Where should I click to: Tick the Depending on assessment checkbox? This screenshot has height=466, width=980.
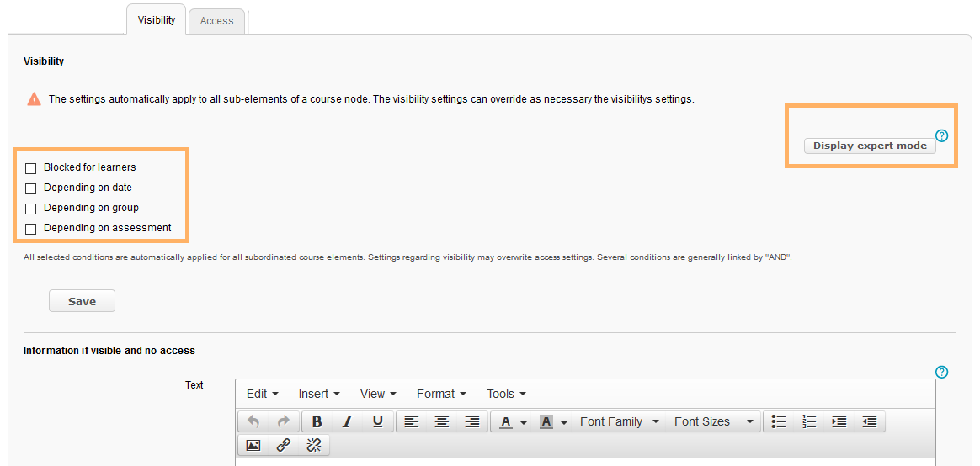(x=31, y=229)
